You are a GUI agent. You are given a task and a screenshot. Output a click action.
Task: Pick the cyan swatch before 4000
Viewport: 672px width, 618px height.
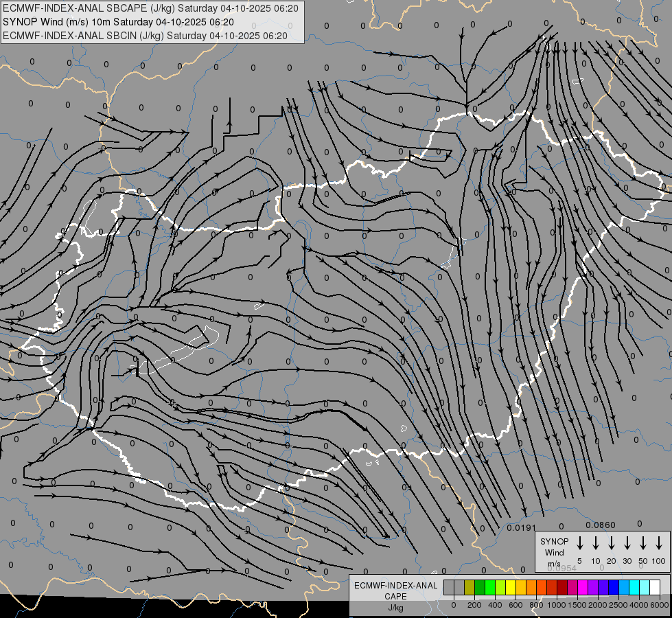point(634,587)
